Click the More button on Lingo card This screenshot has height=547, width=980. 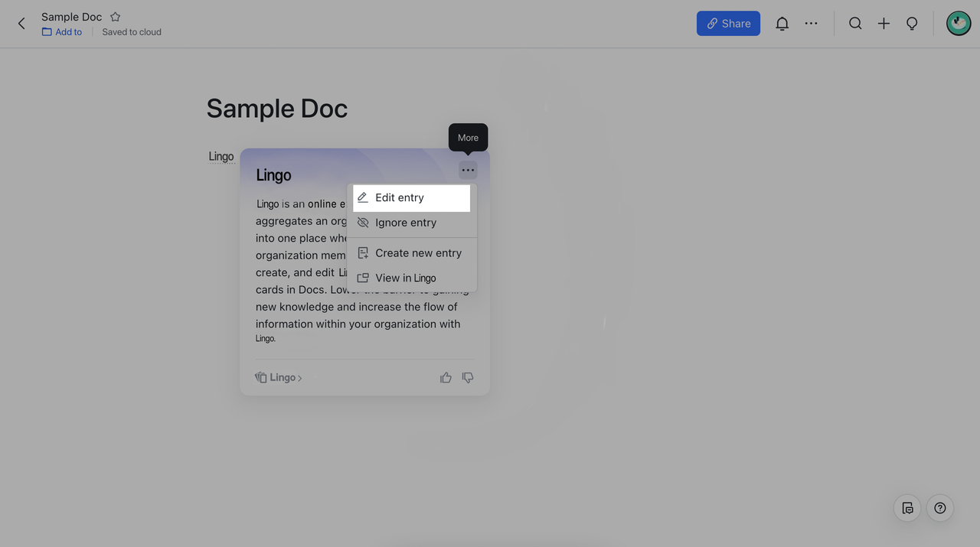point(468,170)
